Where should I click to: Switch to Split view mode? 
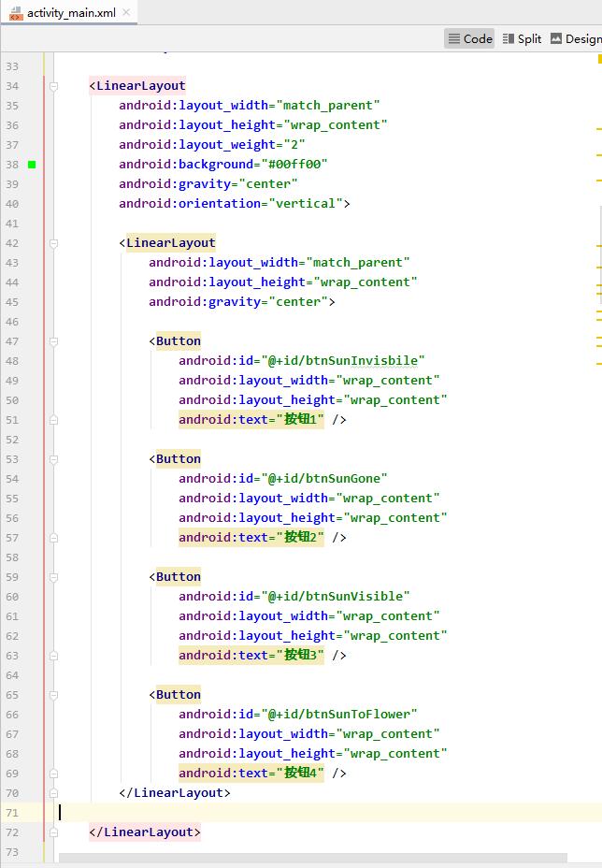coord(522,38)
